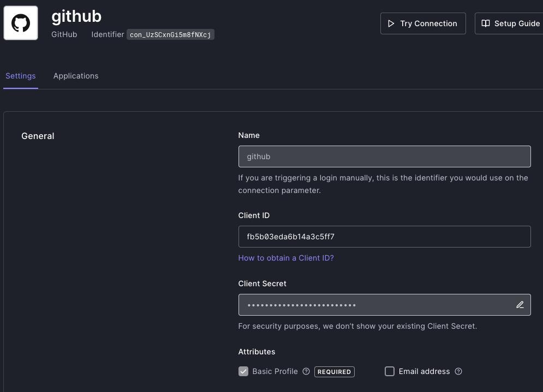Open the 'How to obtain a Client ID?' link
Image resolution: width=543 pixels, height=392 pixels.
286,258
